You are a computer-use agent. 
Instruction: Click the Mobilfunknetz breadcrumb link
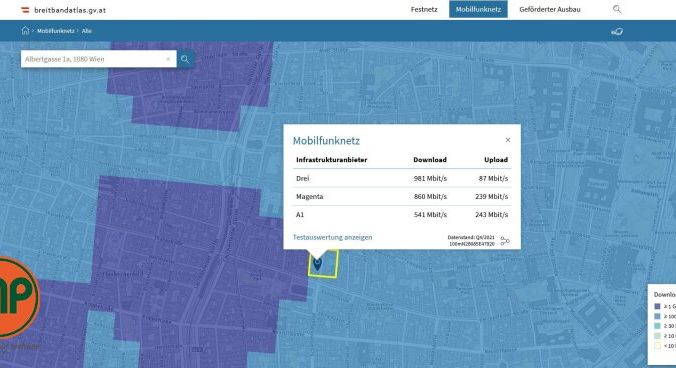pos(56,31)
